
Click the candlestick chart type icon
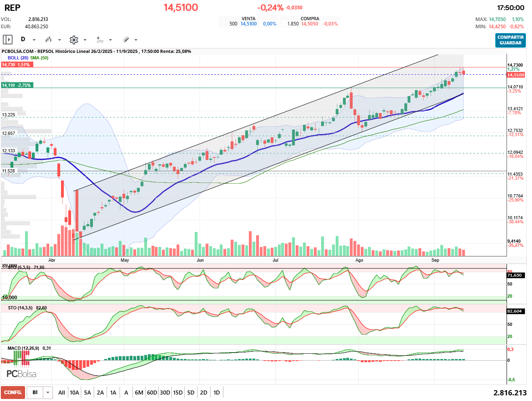click(x=48, y=40)
